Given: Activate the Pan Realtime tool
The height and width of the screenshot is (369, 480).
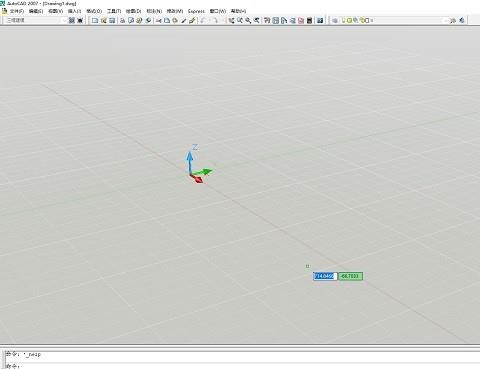Looking at the screenshot, I should tap(231, 20).
